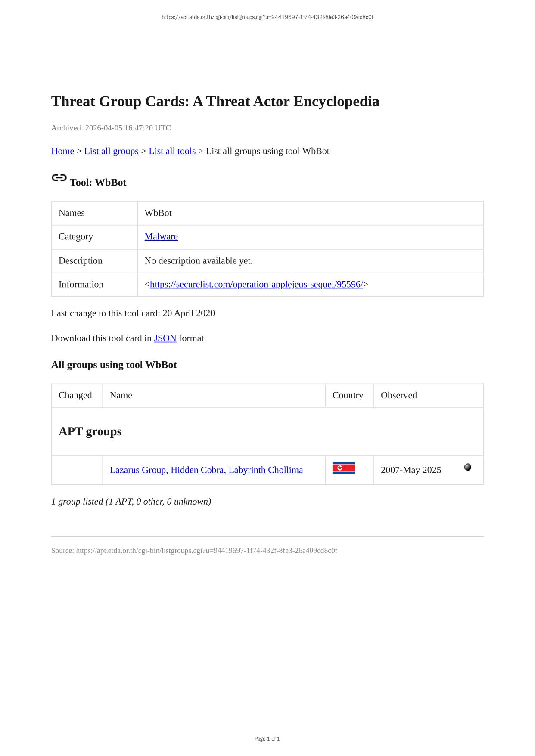535x756 pixels.
Task: Click the Source URL text in footer
Action: pos(194,551)
